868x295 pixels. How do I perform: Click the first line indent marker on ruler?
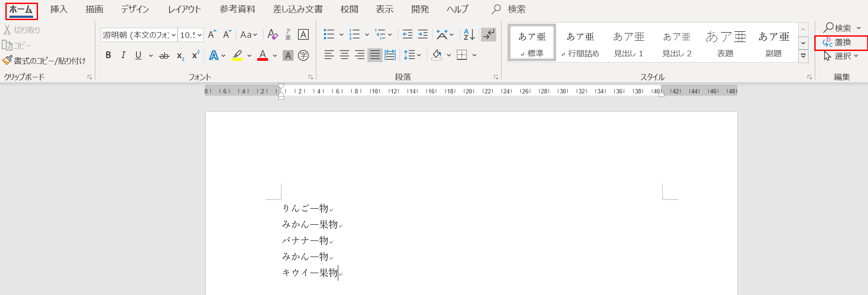[281, 86]
